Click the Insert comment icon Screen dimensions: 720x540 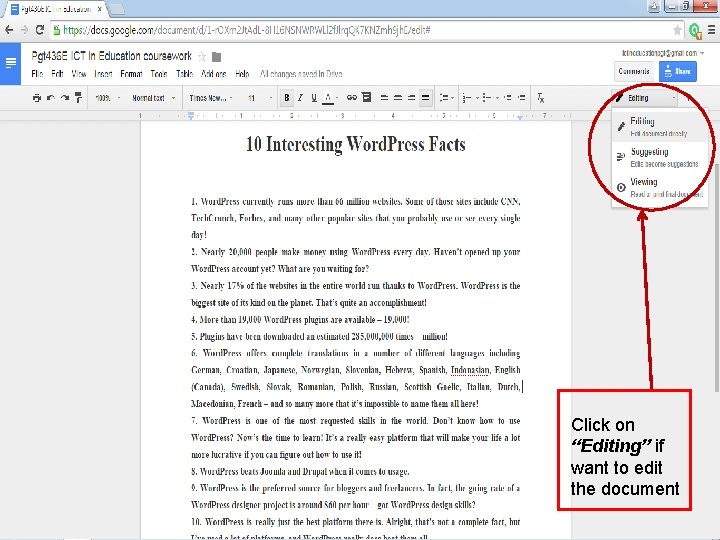click(x=366, y=97)
